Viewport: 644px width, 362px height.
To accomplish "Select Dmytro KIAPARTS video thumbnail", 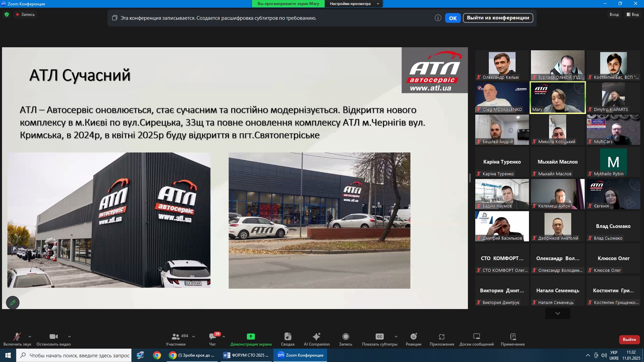I will [x=613, y=98].
